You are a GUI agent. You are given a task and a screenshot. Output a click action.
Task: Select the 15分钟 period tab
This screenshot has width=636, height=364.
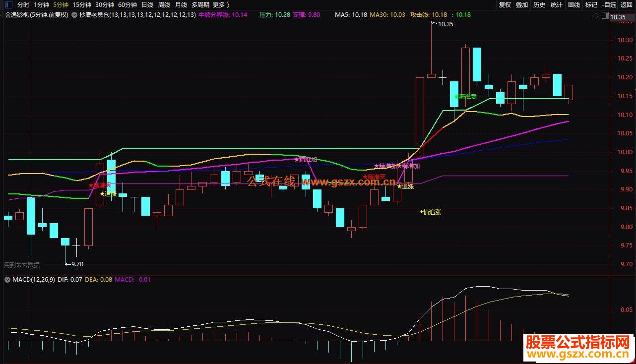click(82, 5)
